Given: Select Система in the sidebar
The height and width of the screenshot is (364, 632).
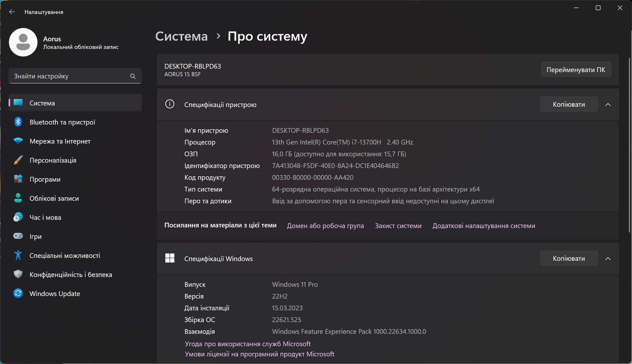Looking at the screenshot, I should coord(75,103).
